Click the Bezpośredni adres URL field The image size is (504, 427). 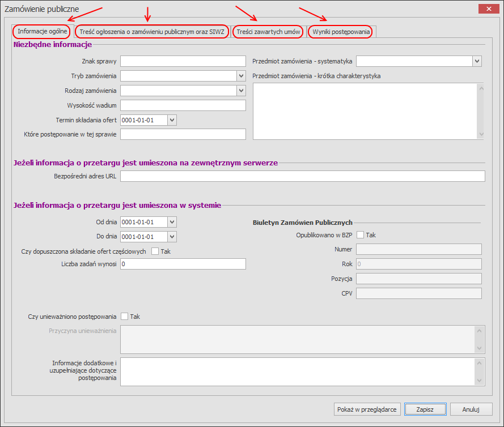pyautogui.click(x=303, y=176)
